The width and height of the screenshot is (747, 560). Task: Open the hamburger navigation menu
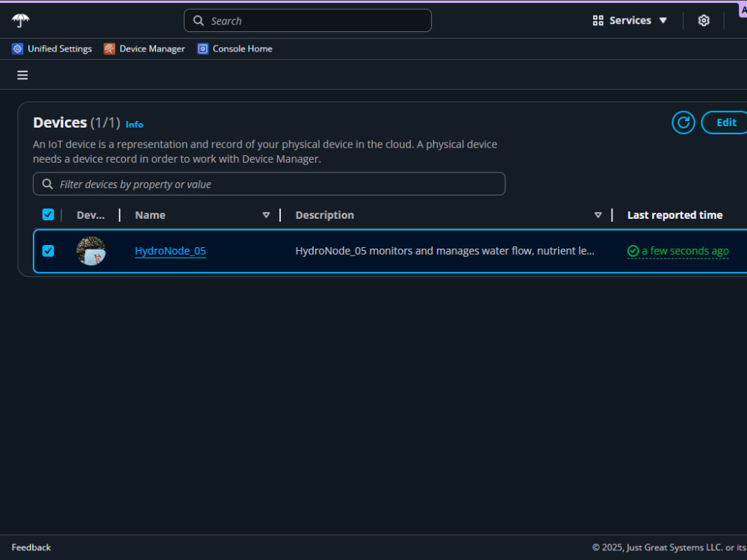(22, 75)
